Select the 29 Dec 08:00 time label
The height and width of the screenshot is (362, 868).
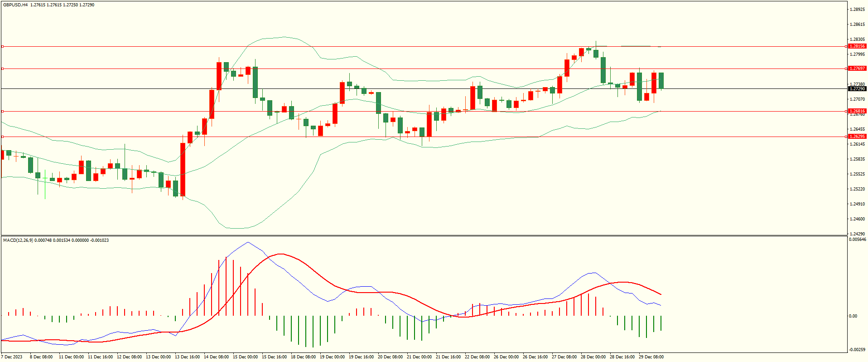(x=651, y=357)
